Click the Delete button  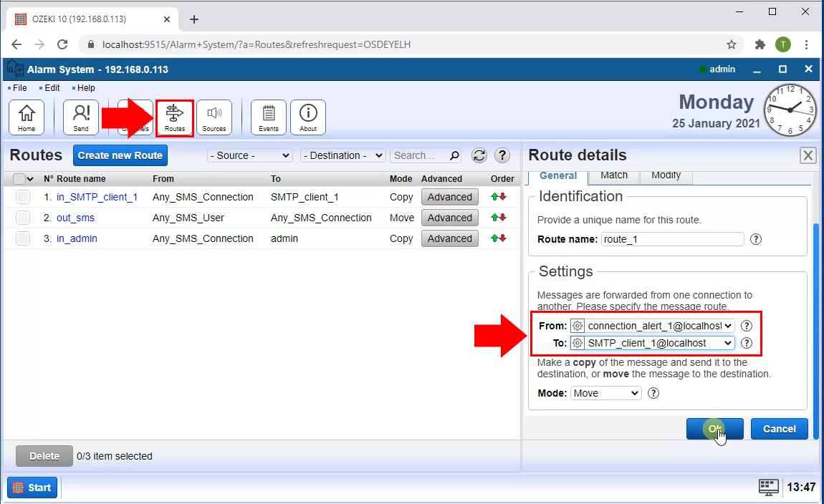point(44,456)
